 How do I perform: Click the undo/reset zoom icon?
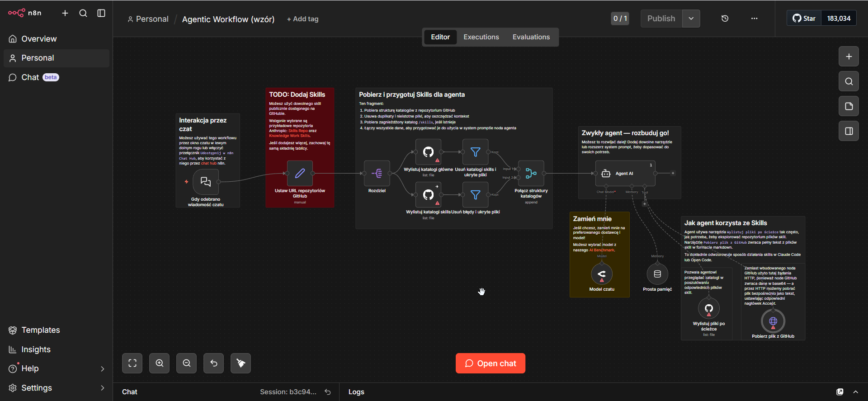214,363
